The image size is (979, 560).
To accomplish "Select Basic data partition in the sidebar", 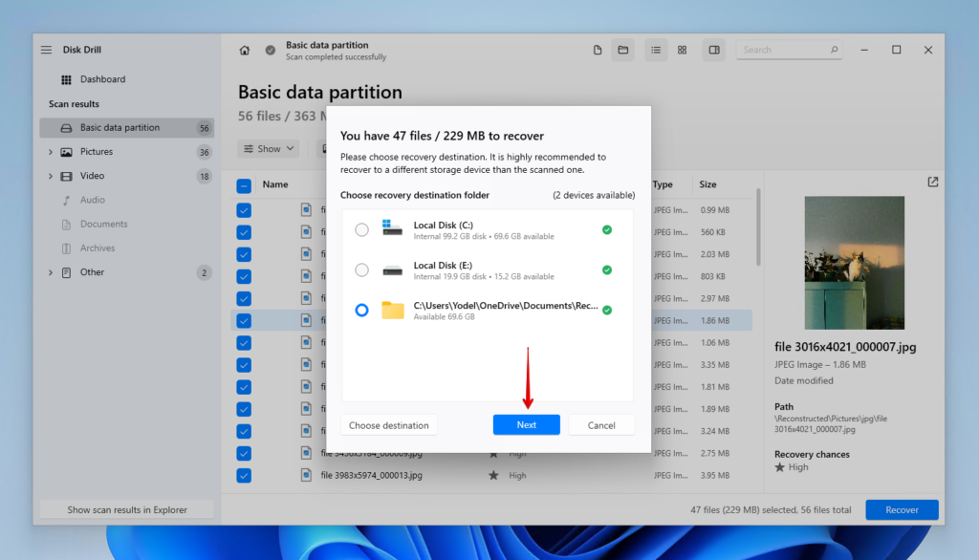I will 115,127.
